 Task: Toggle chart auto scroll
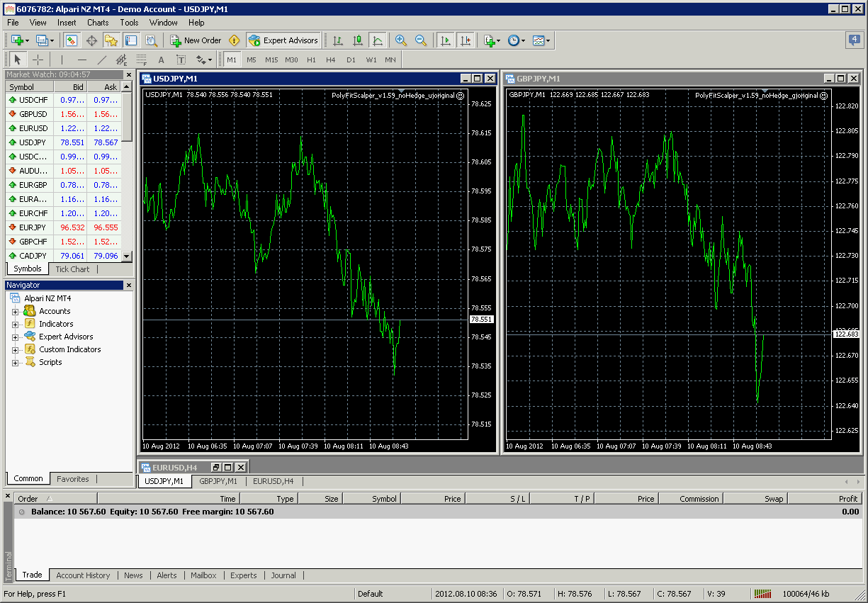(445, 40)
